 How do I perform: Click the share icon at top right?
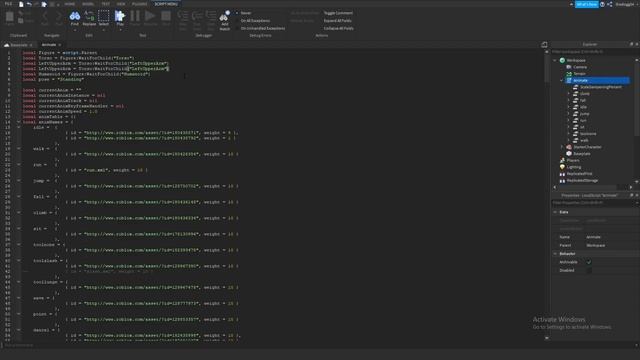coord(610,4)
